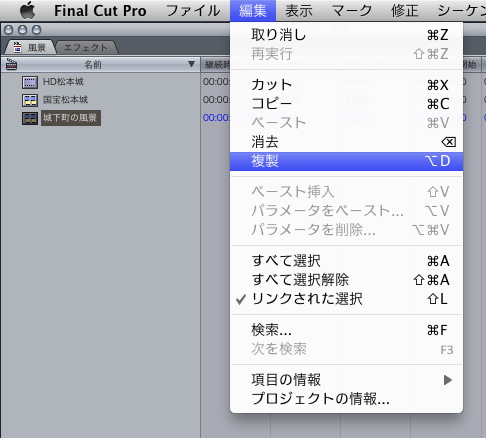This screenshot has height=438, width=486.
Task: Click the 継続時間 column header
Action: (216, 65)
